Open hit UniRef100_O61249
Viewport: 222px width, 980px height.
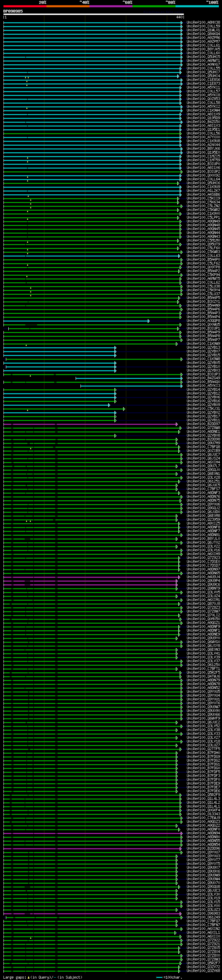coord(203,917)
